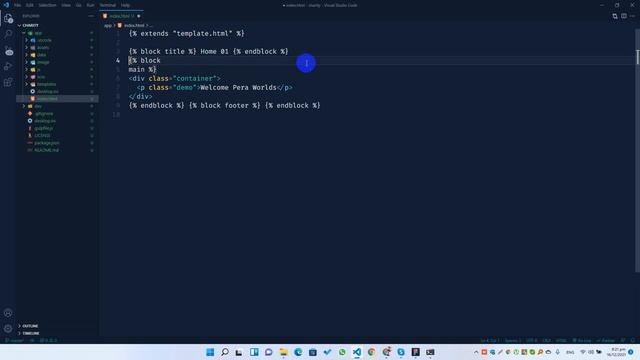Open the Widgets taskbar icon
640x360 pixels.
254,352
